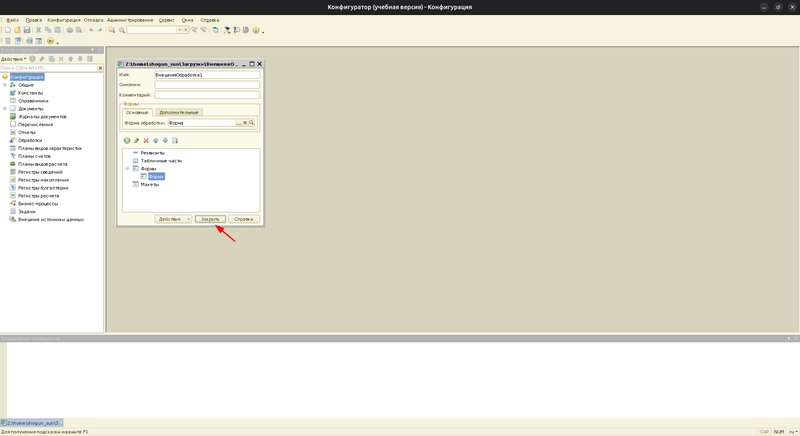Click the Redo arrow icon
The height and width of the screenshot is (436, 800).
coord(100,30)
